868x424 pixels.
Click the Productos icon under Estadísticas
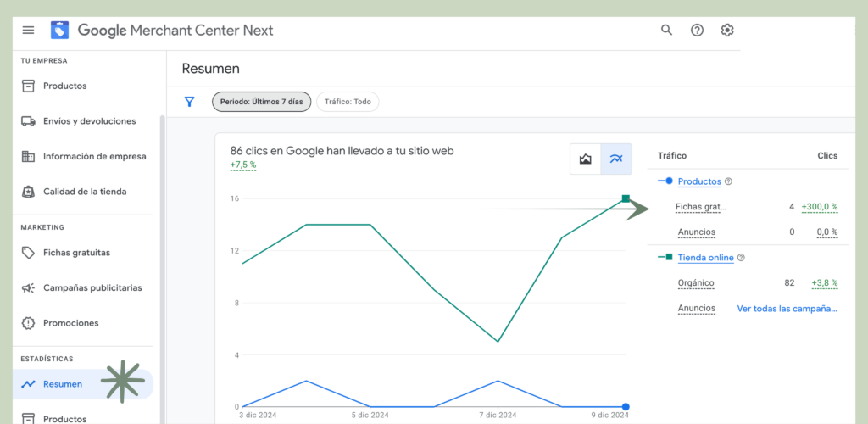[x=28, y=418]
